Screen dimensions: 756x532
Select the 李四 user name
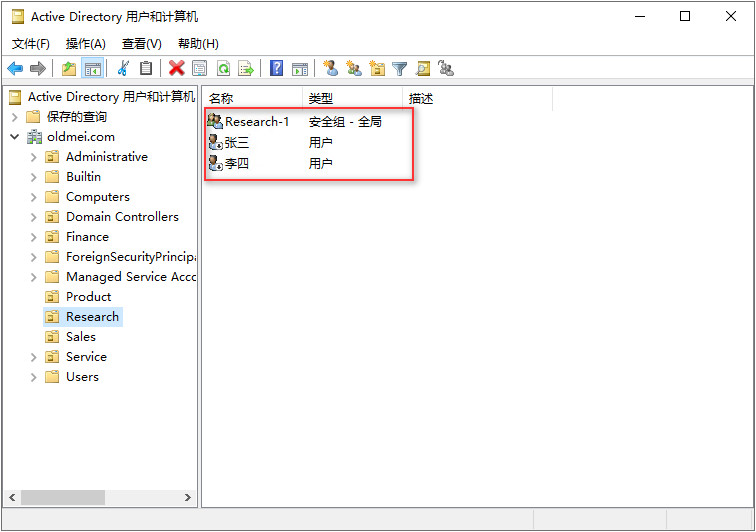[x=237, y=163]
